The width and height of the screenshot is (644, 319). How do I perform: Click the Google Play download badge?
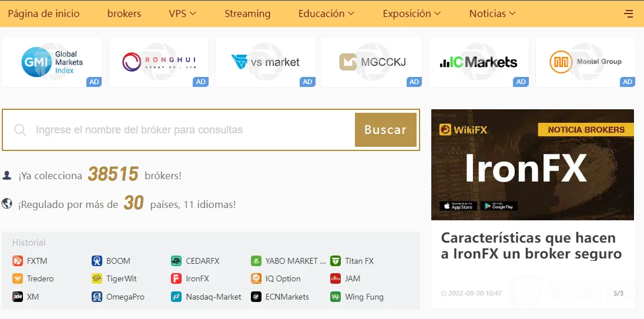pos(499,206)
